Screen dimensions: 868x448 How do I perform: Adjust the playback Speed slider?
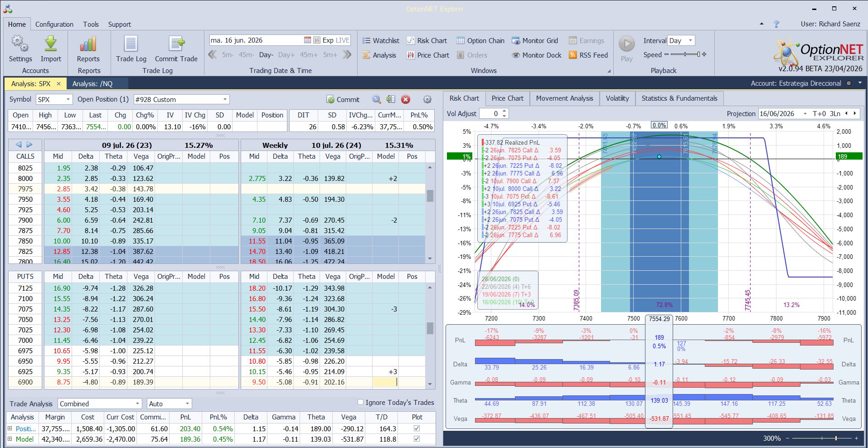[x=685, y=54]
